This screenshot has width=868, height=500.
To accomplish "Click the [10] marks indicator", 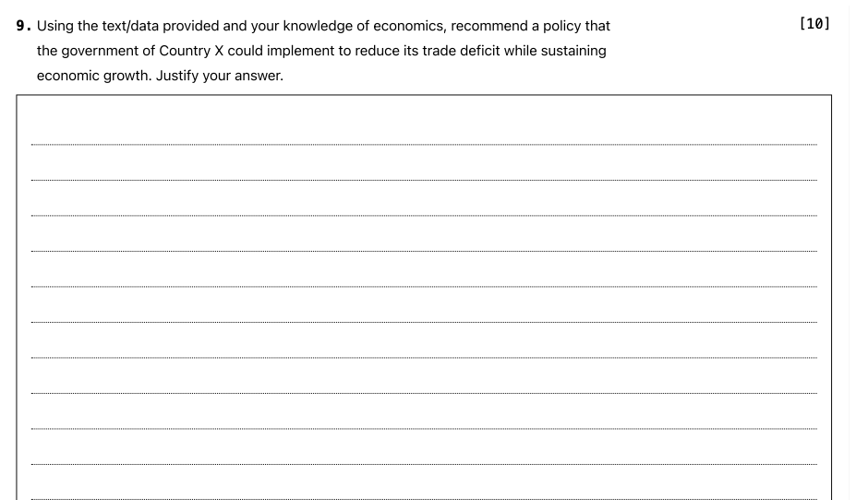I will point(814,25).
